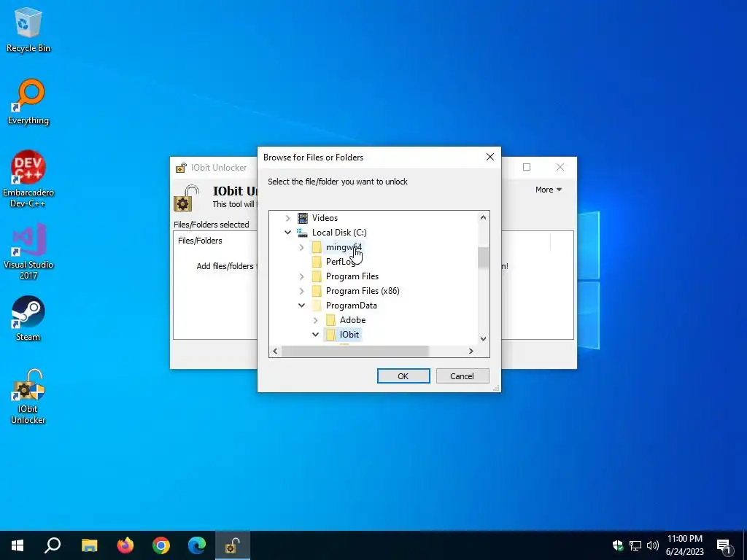This screenshot has width=747, height=560.
Task: Open the More dropdown in IObit Unlocker
Action: [549, 190]
